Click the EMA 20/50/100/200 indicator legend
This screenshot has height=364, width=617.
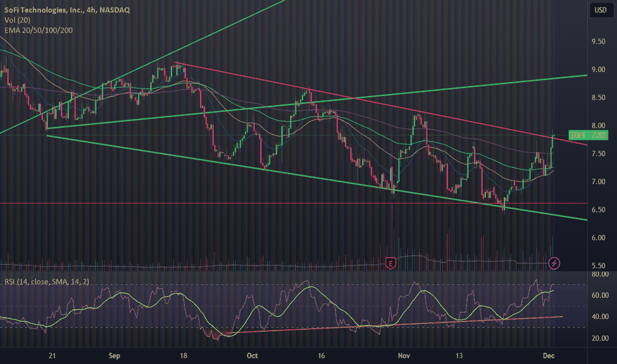(38, 30)
